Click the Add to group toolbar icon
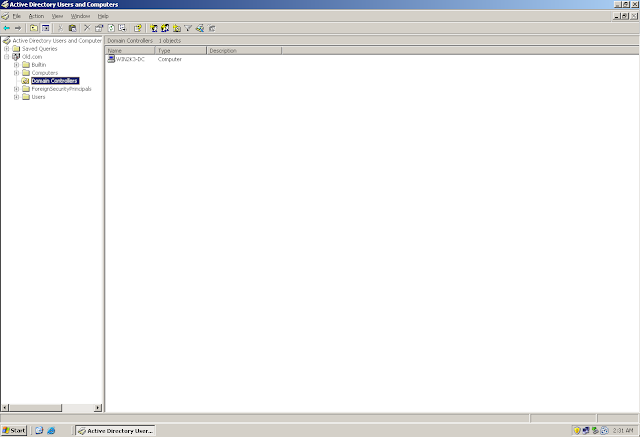This screenshot has width=640, height=437. click(x=211, y=28)
